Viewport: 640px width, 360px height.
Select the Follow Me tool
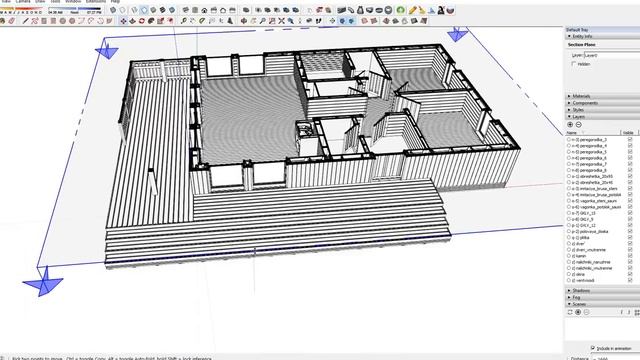[151, 21]
